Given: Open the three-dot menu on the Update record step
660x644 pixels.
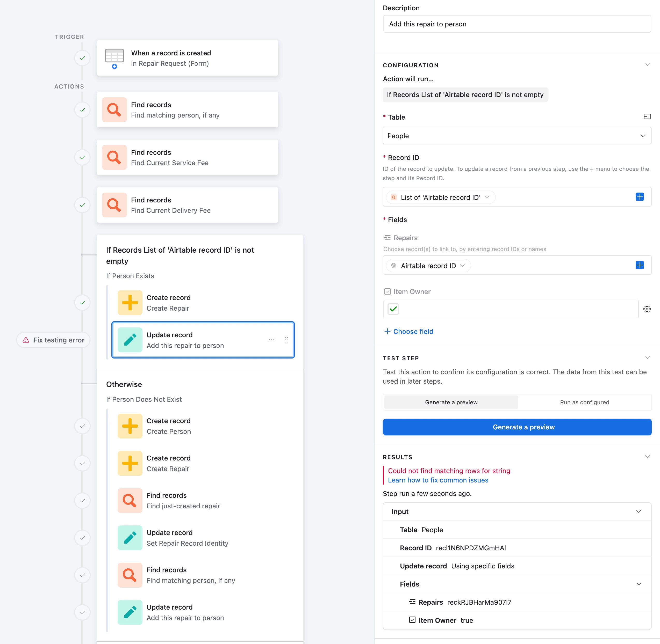Looking at the screenshot, I should pyautogui.click(x=271, y=340).
